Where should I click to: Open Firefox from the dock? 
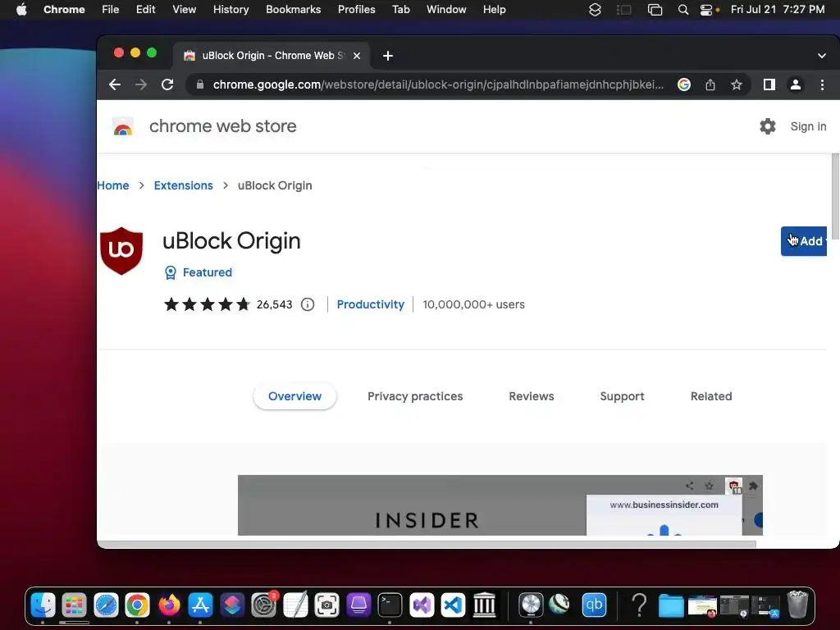(169, 605)
